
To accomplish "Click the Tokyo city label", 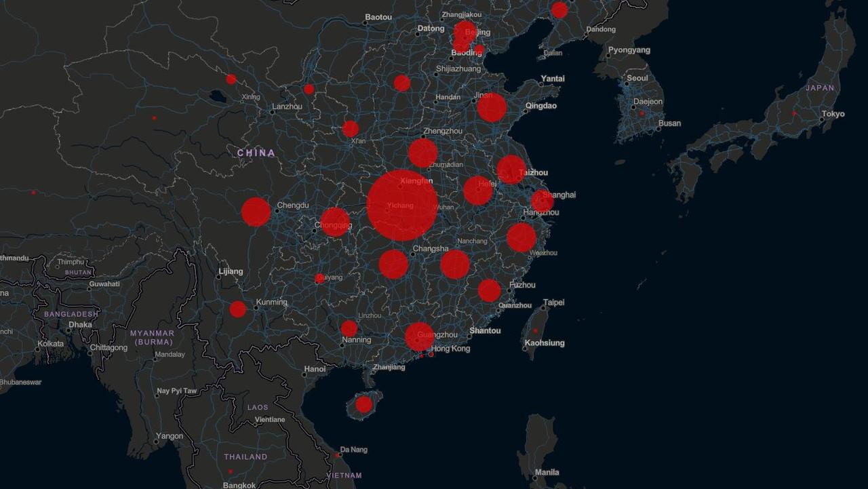I will pos(833,114).
